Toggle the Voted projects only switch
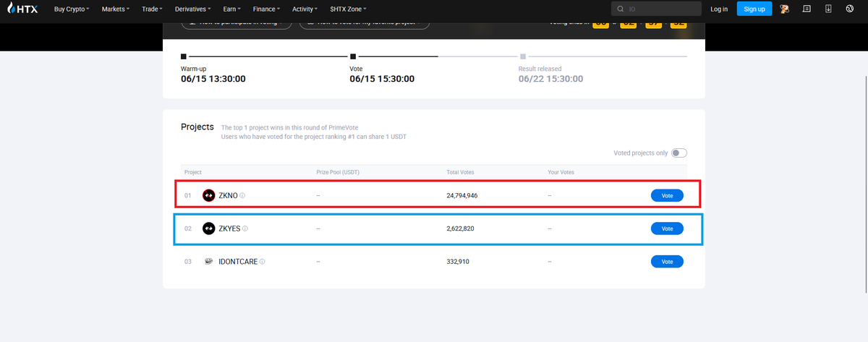Screen dimensions: 868x342 [679, 153]
